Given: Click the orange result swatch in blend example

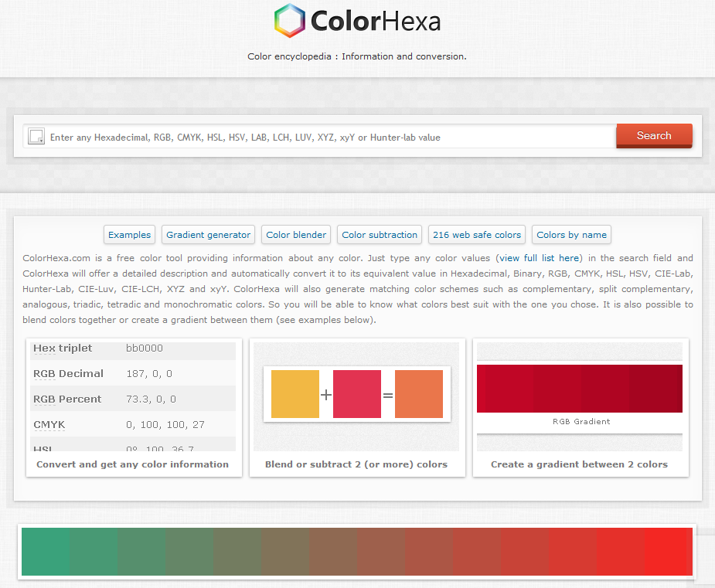Looking at the screenshot, I should pyautogui.click(x=418, y=394).
